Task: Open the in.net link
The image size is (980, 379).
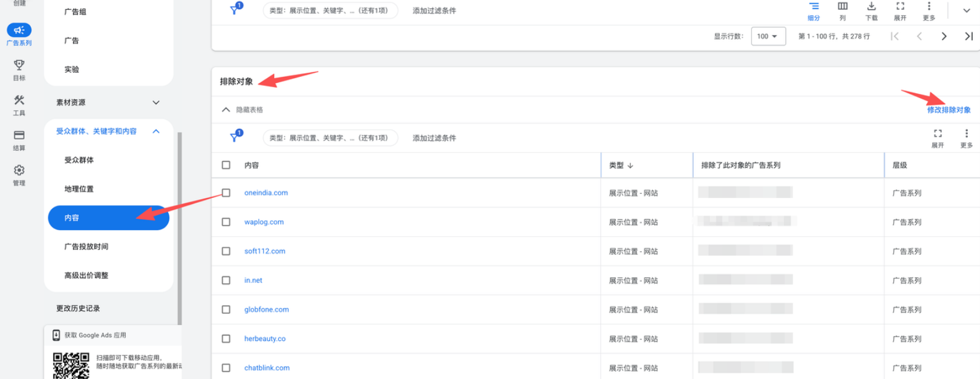Action: 253,280
